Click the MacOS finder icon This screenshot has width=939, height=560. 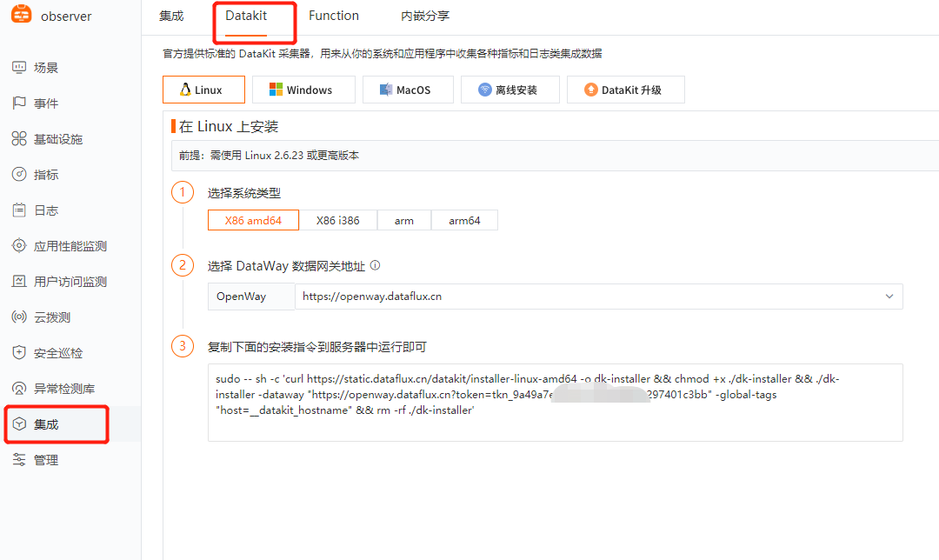coord(386,90)
